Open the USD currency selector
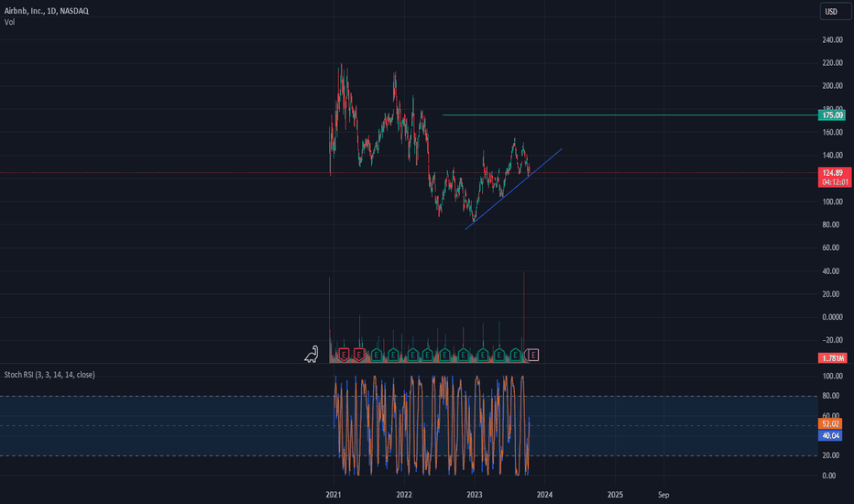 pyautogui.click(x=836, y=11)
